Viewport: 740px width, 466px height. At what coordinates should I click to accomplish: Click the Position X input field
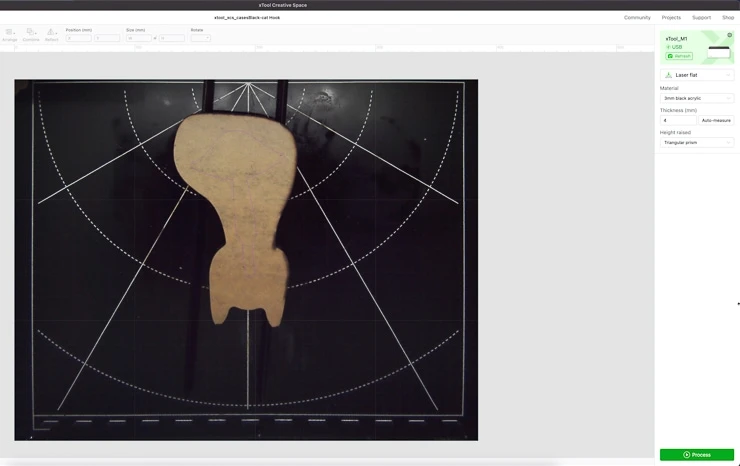click(78, 38)
